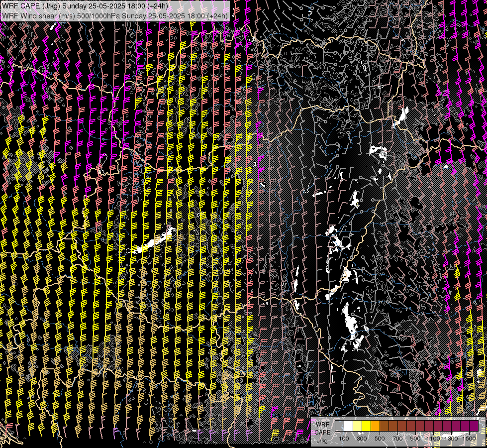Click the gray CAPE legend swatch below 100
Screen dimensions: 487x448
339,426
